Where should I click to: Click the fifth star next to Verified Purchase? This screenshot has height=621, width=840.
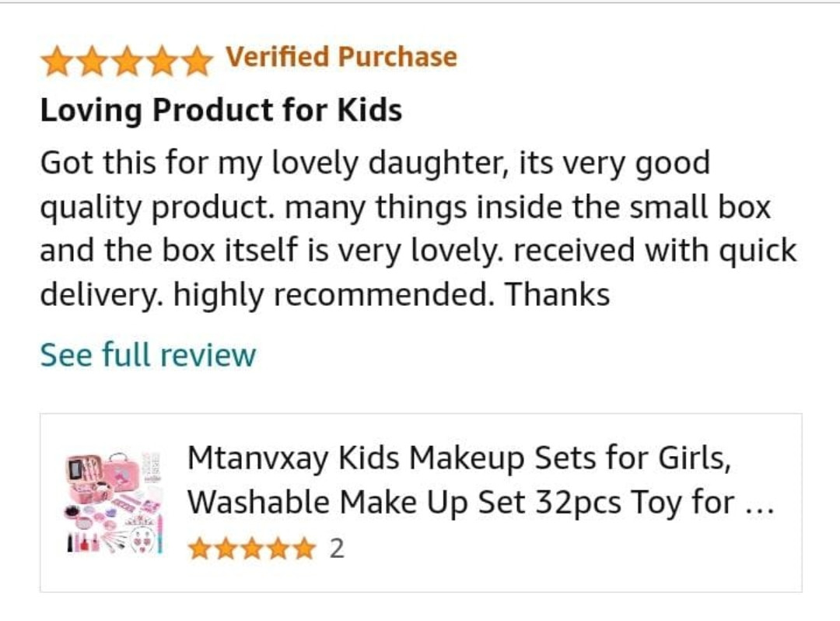pos(196,61)
